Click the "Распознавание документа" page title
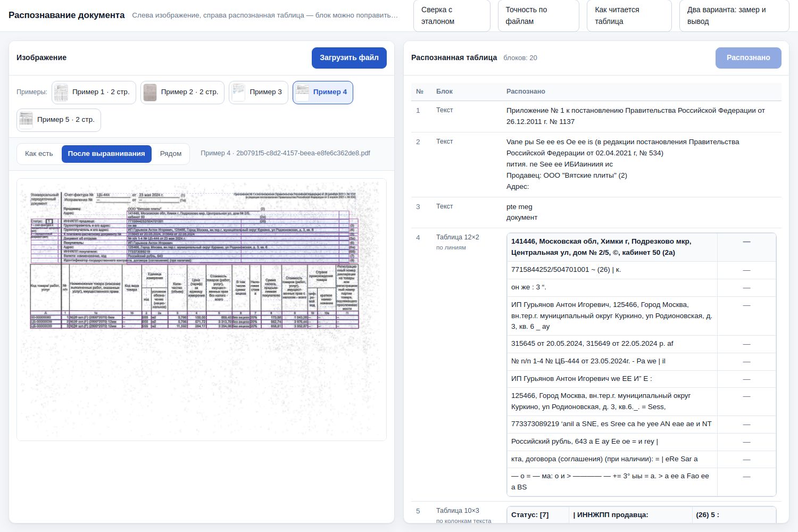The width and height of the screenshot is (798, 532). point(66,15)
